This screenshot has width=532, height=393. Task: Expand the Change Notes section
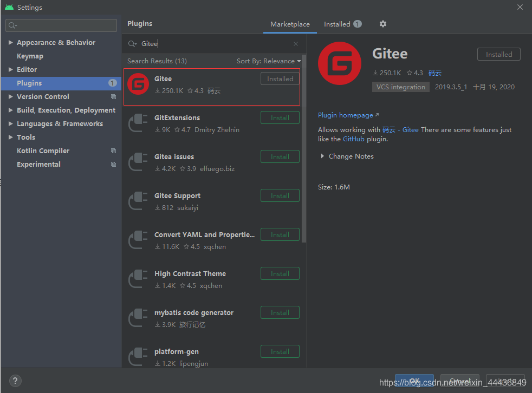[x=322, y=156]
